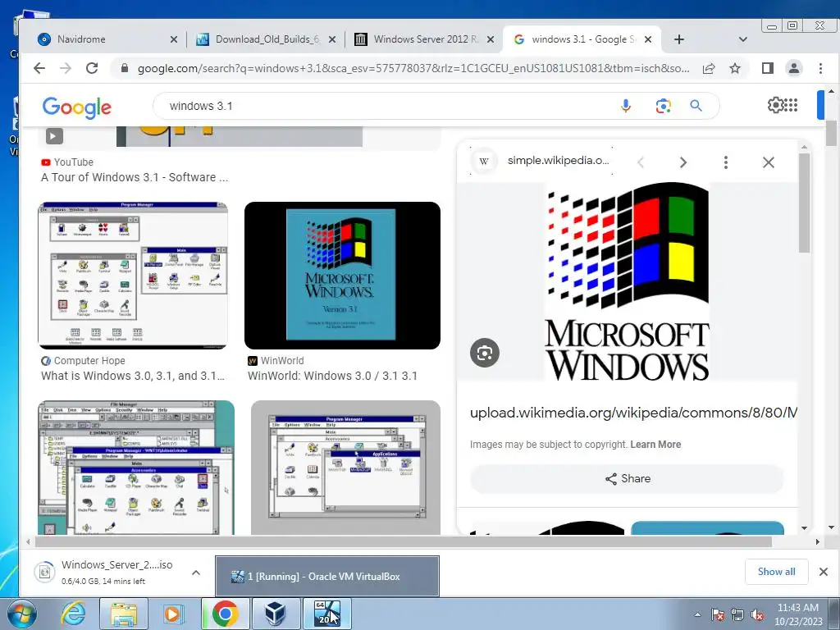Click the windows 3.1 search field
This screenshot has width=840, height=630.
386,106
